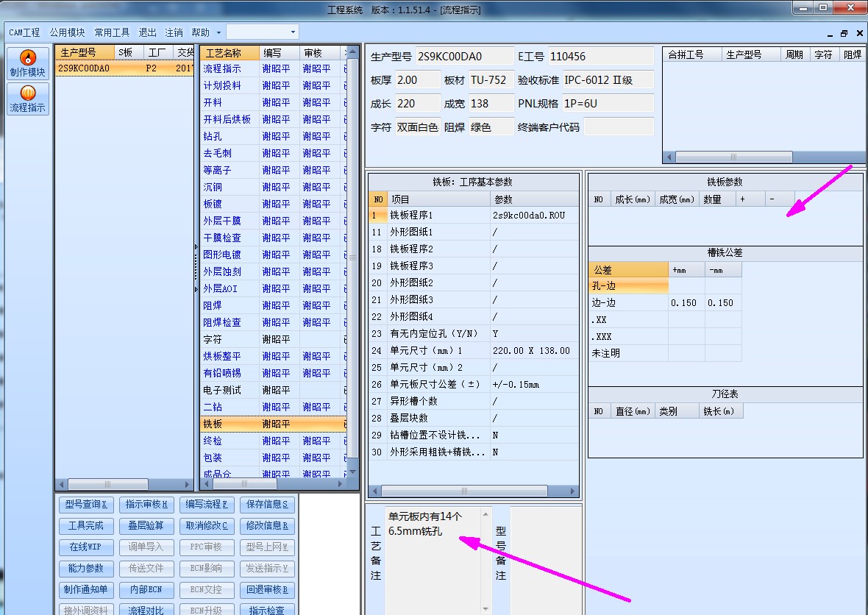Click the 未注明 tolerance row
This screenshot has height=615, width=868.
pos(666,353)
